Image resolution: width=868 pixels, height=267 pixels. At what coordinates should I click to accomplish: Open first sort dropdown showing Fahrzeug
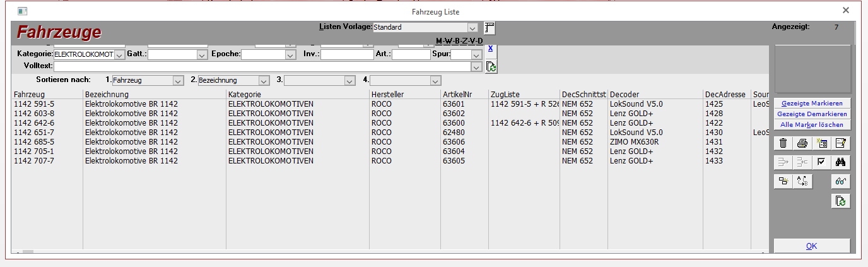(x=178, y=81)
